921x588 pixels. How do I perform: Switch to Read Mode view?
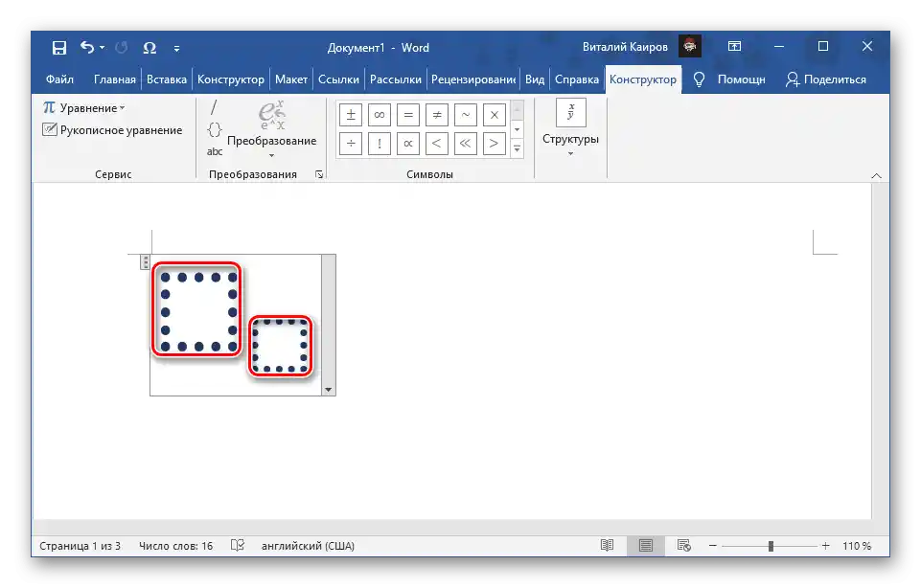[607, 546]
